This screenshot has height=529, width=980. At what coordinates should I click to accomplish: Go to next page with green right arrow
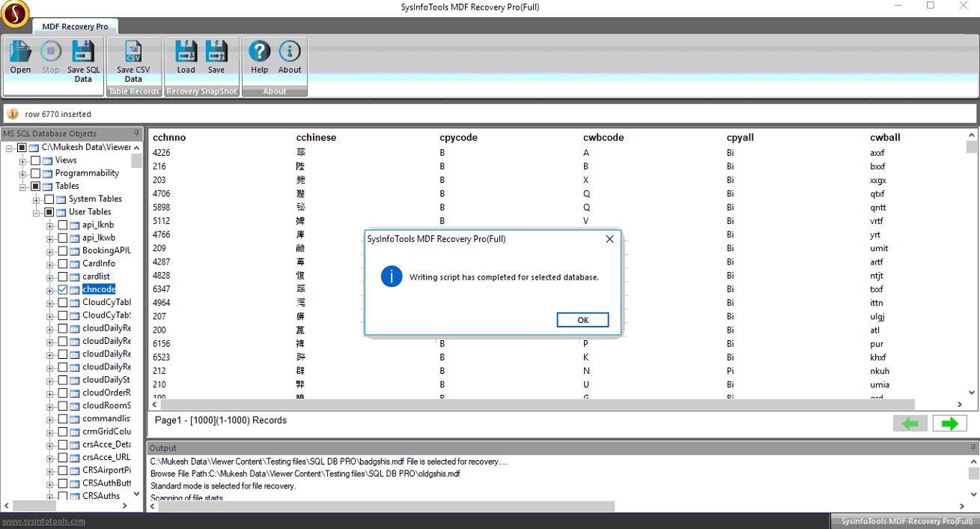[949, 424]
